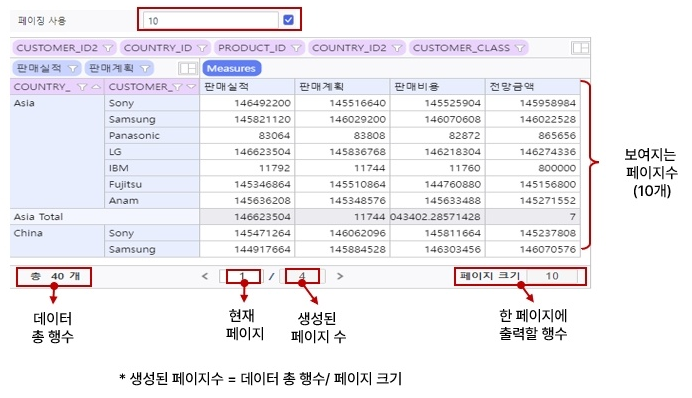This screenshot has height=398, width=692.
Task: Select the Measures chip
Action: (232, 68)
